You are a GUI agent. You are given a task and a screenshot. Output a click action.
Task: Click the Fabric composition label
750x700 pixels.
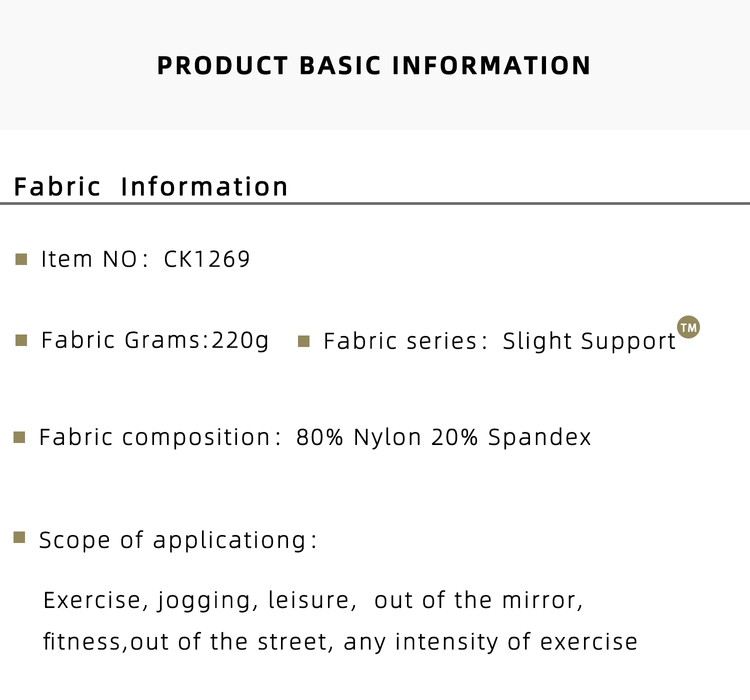point(160,437)
